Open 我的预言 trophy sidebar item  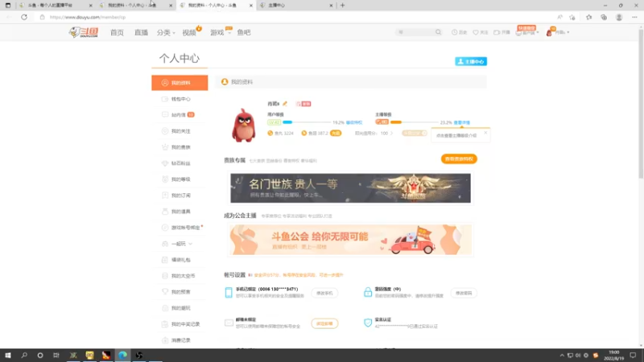pyautogui.click(x=180, y=292)
